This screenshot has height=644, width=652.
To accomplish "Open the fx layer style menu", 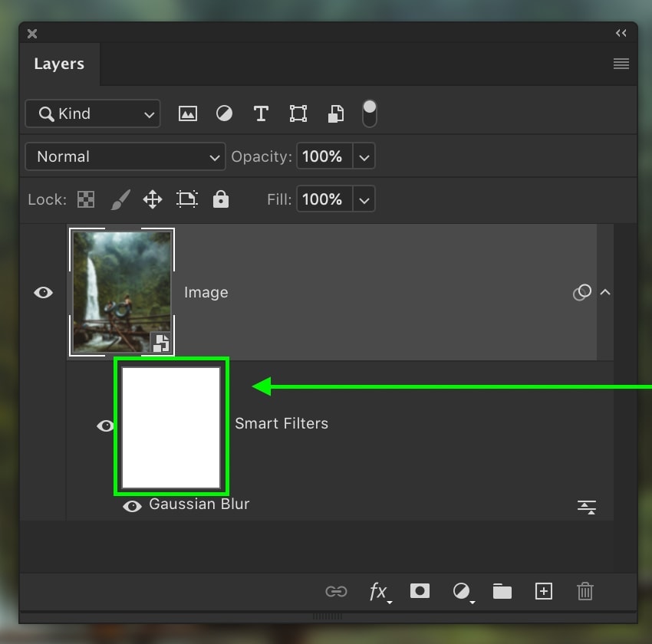I will 380,592.
